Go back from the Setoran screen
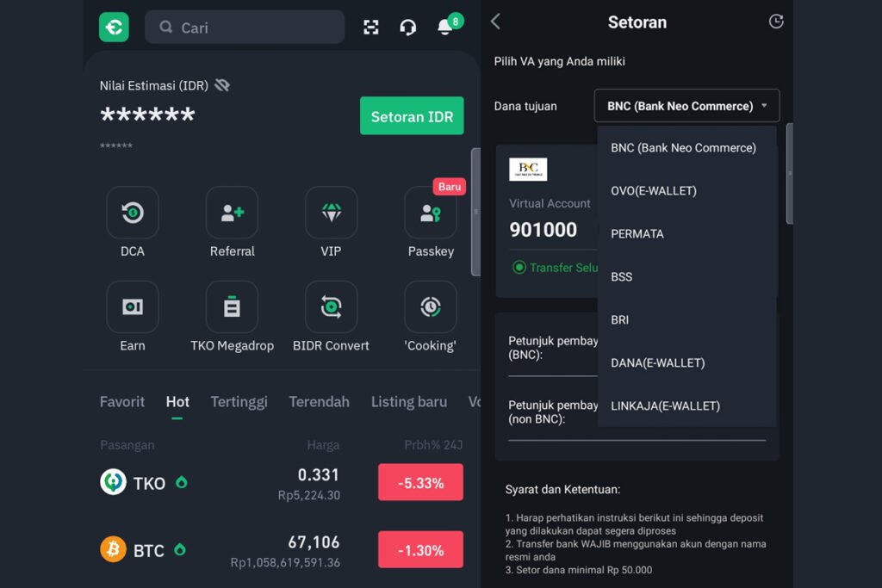Screen dimensions: 882x588 click(x=495, y=22)
